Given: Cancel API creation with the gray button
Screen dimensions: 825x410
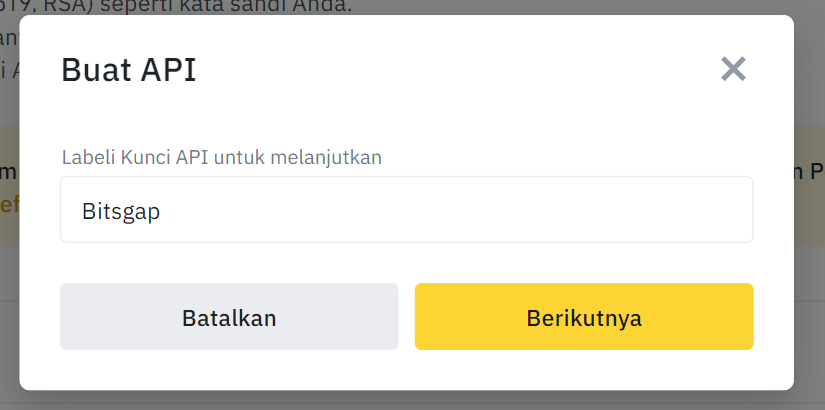Looking at the screenshot, I should (229, 317).
